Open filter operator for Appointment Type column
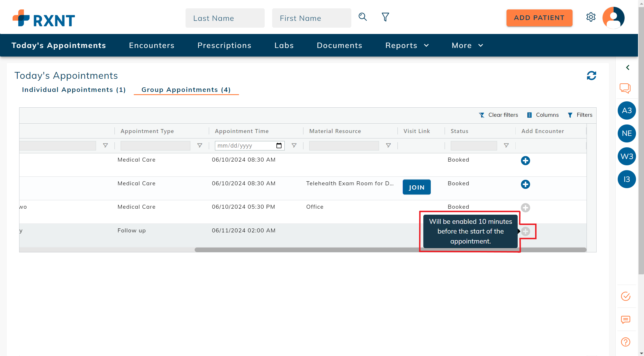Image resolution: width=644 pixels, height=356 pixels. click(200, 146)
